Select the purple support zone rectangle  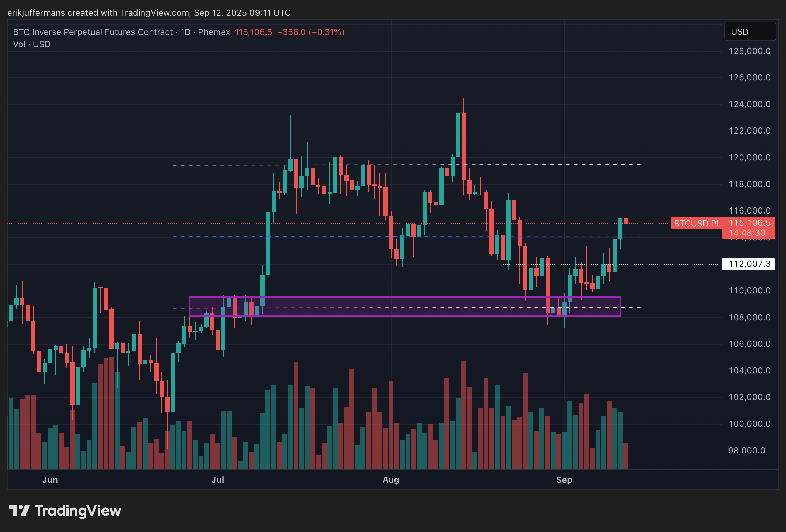pyautogui.click(x=405, y=302)
